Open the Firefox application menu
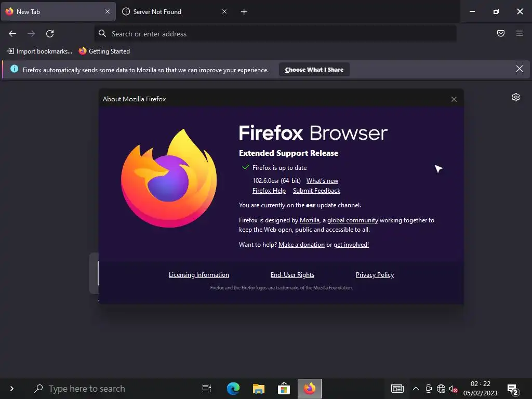 (519, 33)
